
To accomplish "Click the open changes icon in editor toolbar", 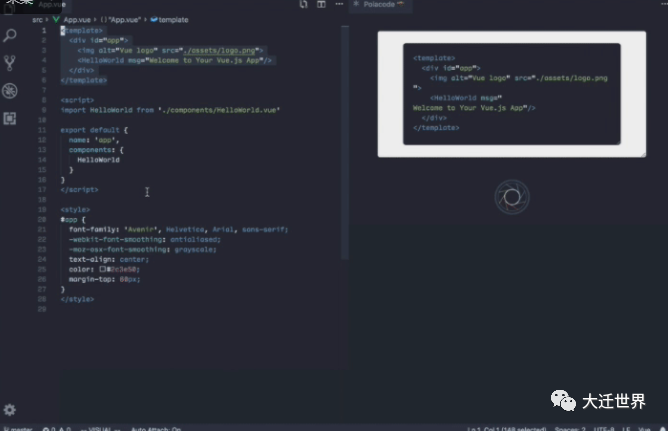I will 303,4.
